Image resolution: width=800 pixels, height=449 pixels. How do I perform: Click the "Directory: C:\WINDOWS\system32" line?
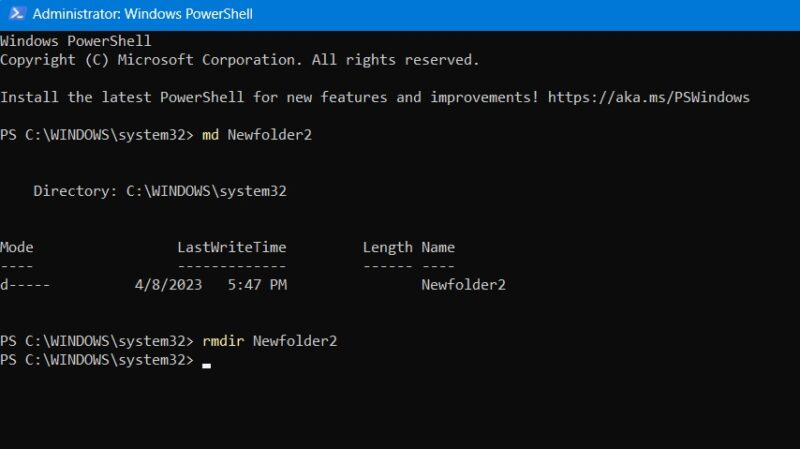coord(160,191)
